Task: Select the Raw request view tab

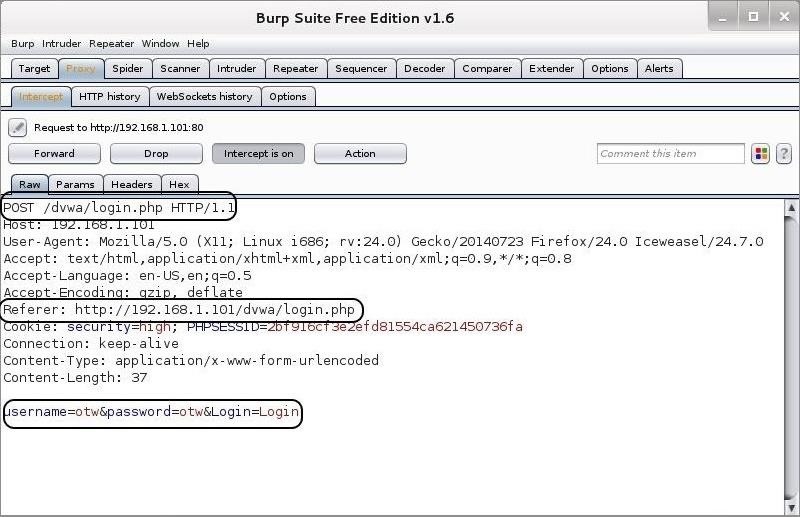Action: [x=30, y=184]
